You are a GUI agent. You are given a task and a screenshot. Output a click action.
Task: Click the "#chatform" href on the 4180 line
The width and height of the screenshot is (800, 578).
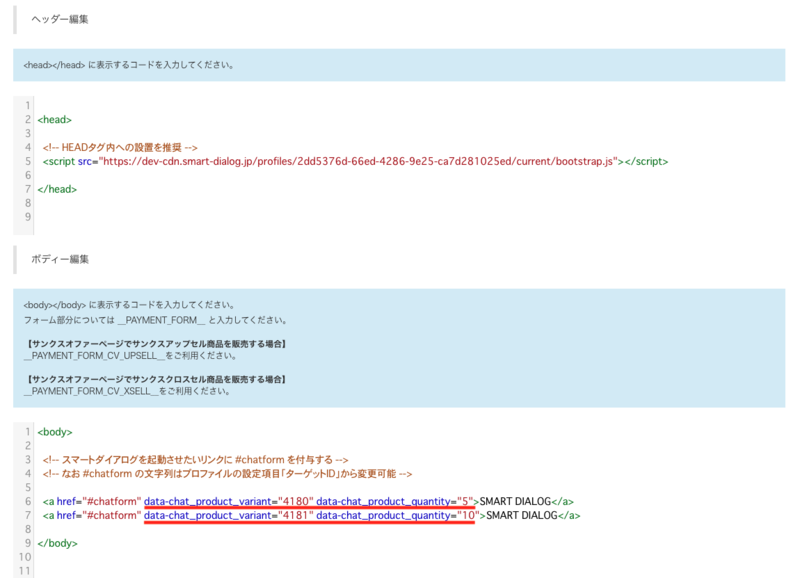pos(112,501)
